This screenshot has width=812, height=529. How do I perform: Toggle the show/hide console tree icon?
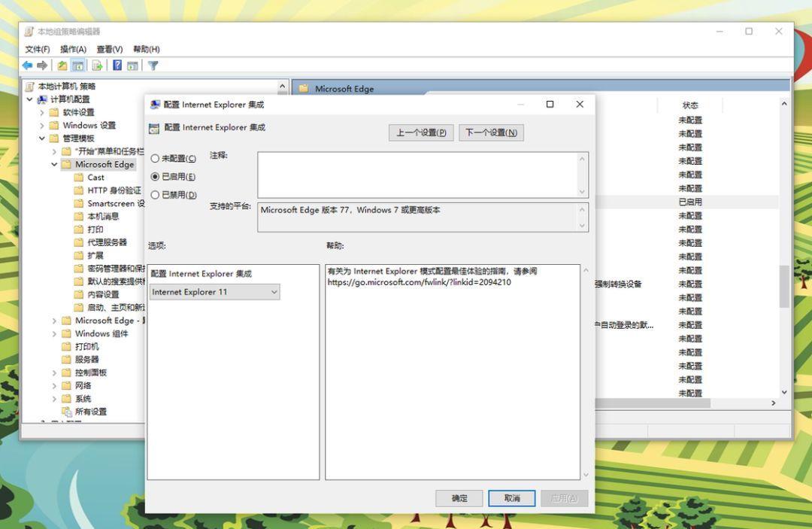tap(78, 65)
